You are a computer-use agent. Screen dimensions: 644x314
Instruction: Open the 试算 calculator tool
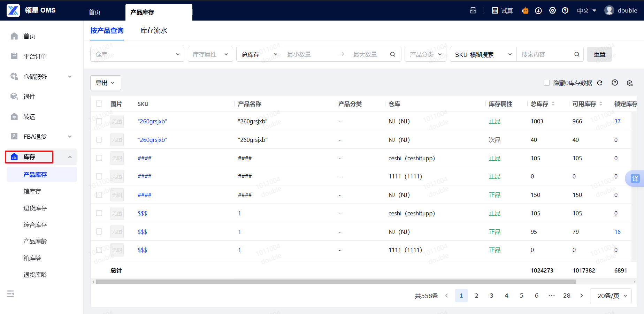(x=502, y=10)
